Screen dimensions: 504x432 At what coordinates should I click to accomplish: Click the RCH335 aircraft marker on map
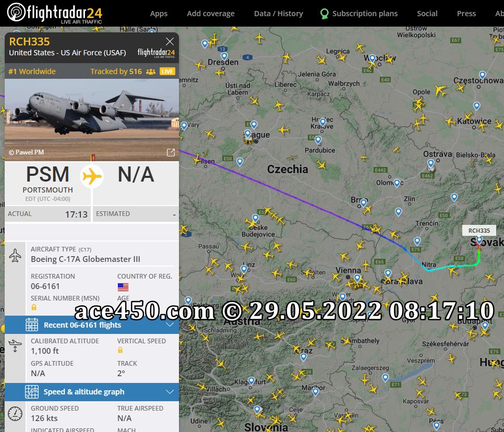[478, 247]
